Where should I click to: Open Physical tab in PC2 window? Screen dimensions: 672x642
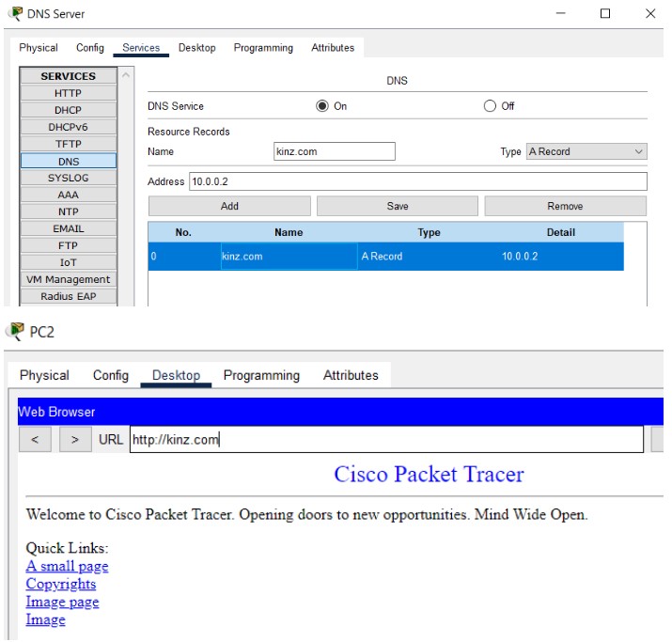pyautogui.click(x=44, y=375)
